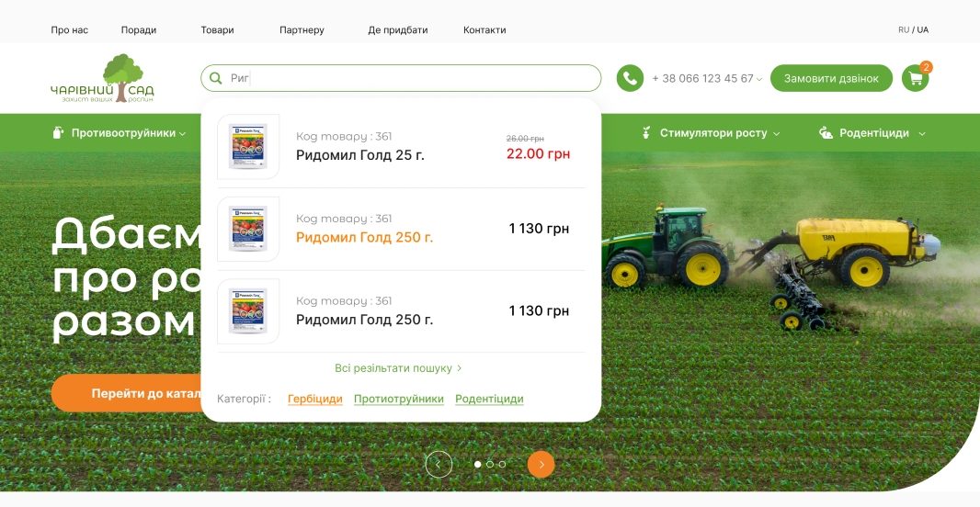This screenshot has height=507, width=980.
Task: Expand the Протиотруйники category menu
Action: pyautogui.click(x=123, y=132)
